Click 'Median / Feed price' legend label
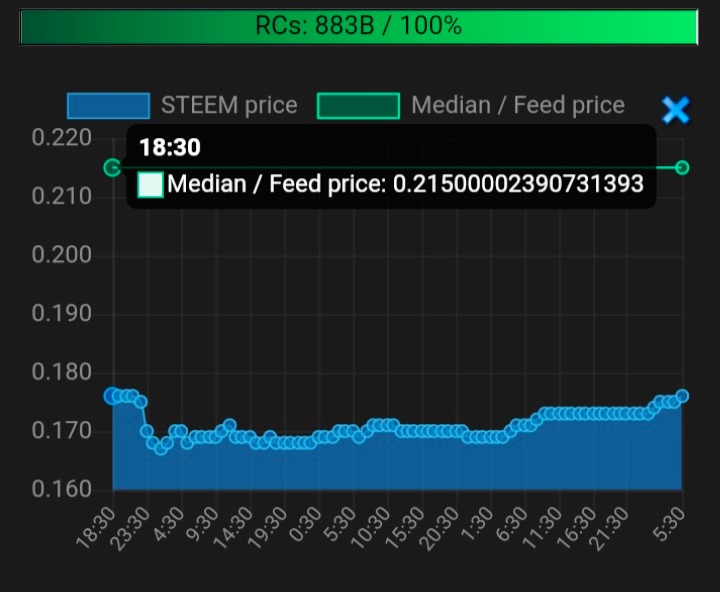Image resolution: width=720 pixels, height=592 pixels. (518, 105)
